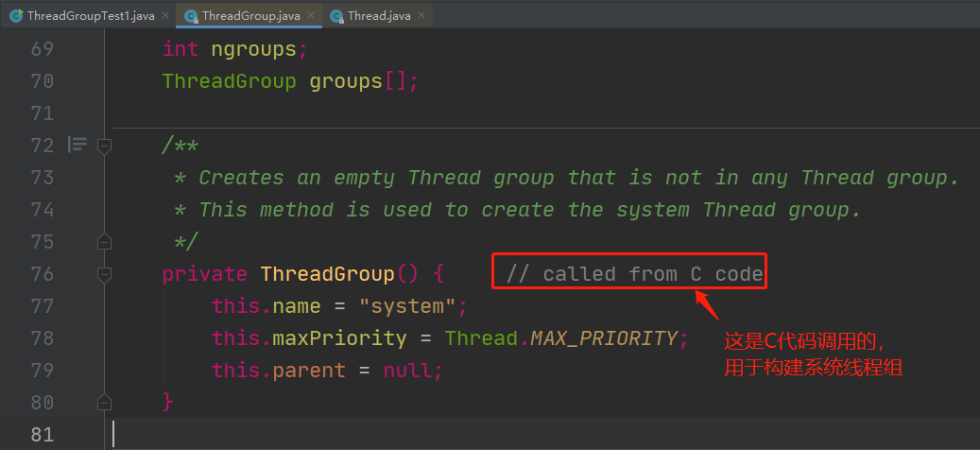Click the Thread class reference on line 78

481,338
